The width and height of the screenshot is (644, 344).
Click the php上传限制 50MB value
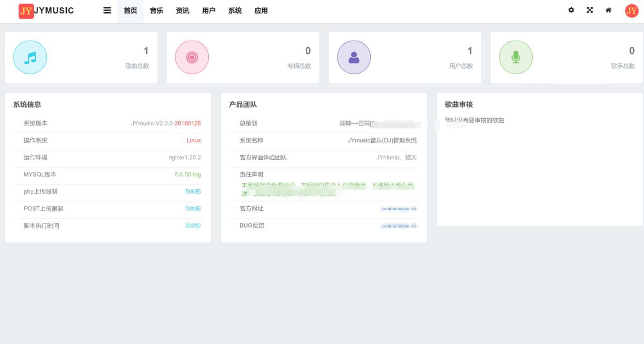(193, 192)
